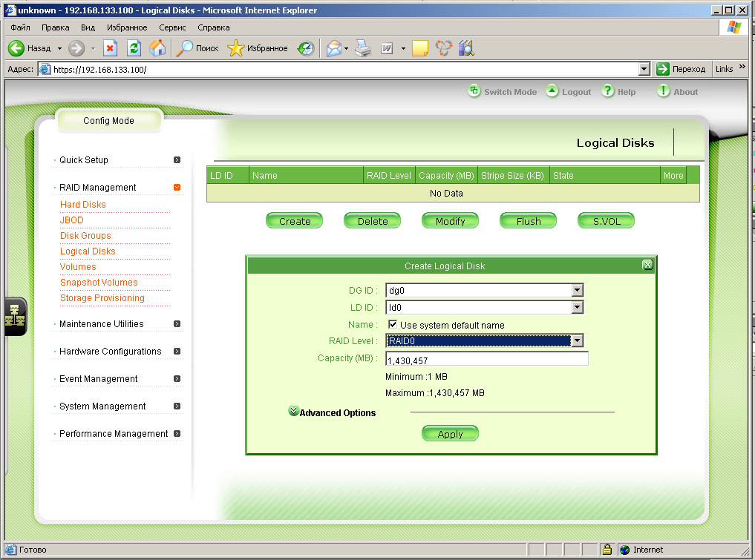Image resolution: width=755 pixels, height=560 pixels.
Task: Open the network topology side panel icon
Action: 15,316
